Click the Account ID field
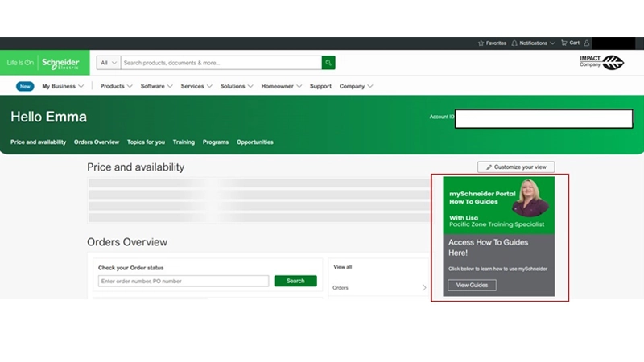Screen dimensions: 644x362 (x=544, y=118)
